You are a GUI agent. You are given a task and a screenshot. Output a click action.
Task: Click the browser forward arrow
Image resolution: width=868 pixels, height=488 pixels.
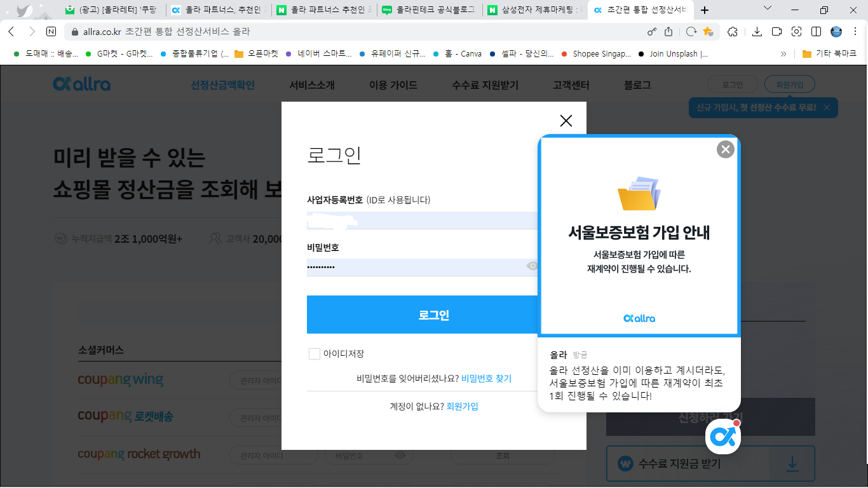point(32,32)
